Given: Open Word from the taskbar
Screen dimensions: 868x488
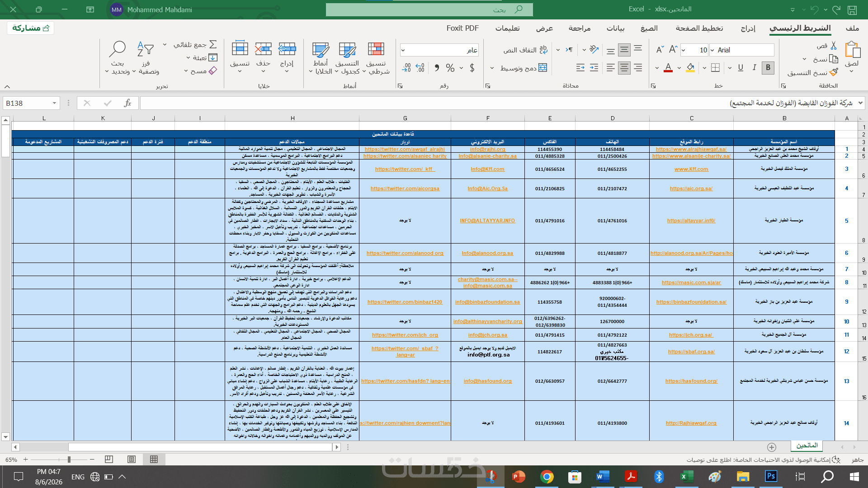Looking at the screenshot, I should 603,476.
